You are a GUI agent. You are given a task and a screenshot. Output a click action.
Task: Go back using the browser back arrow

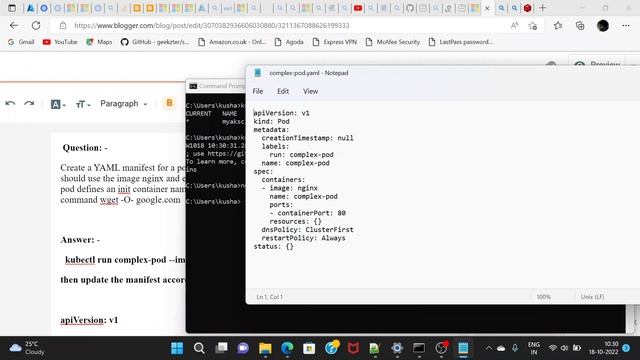(x=14, y=25)
